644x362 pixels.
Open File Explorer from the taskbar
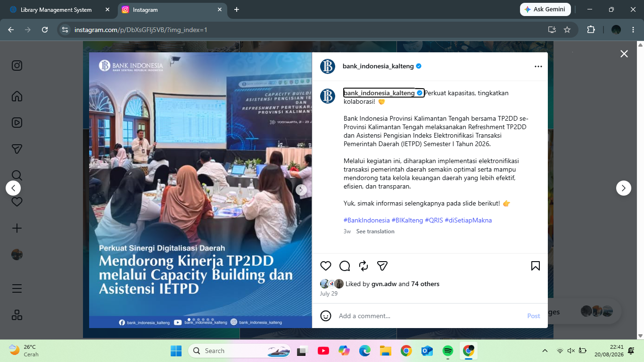coord(386,351)
